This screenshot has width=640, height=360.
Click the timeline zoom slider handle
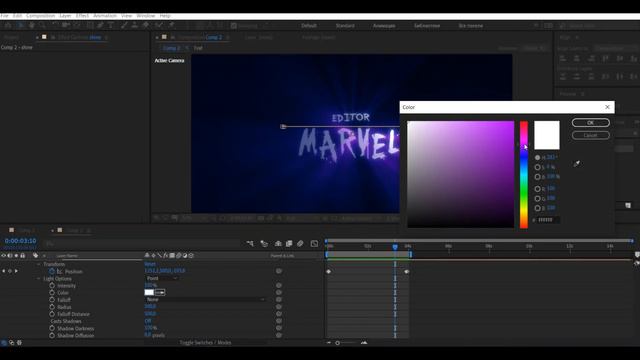tap(338, 343)
